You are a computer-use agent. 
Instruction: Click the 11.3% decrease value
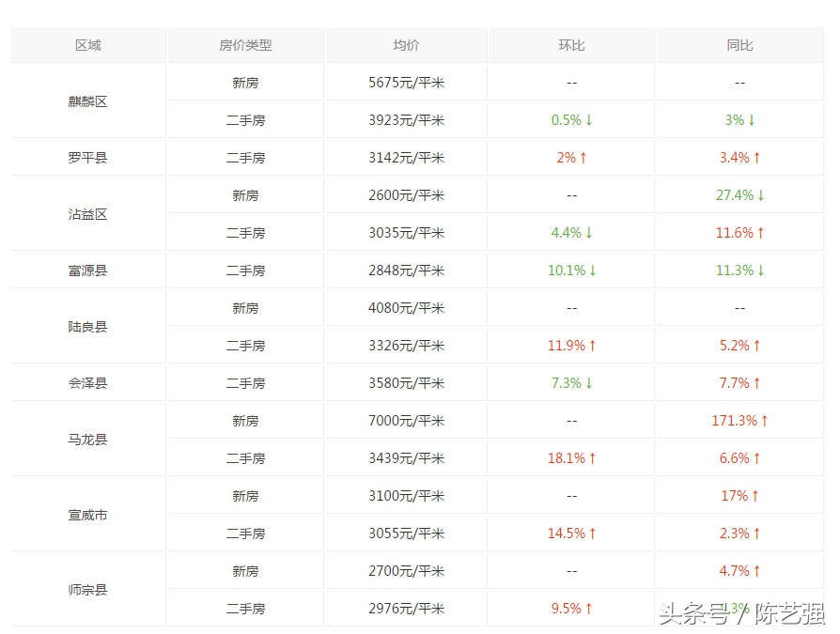coord(739,271)
